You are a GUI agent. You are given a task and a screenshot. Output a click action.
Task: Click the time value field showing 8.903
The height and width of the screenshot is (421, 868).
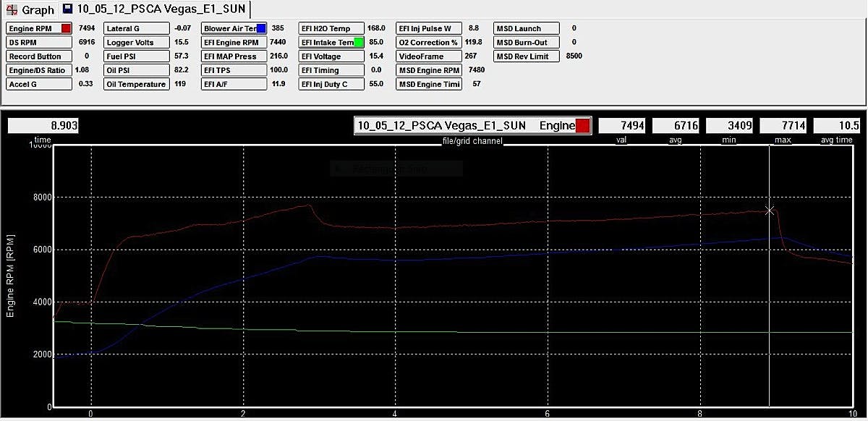coord(43,126)
